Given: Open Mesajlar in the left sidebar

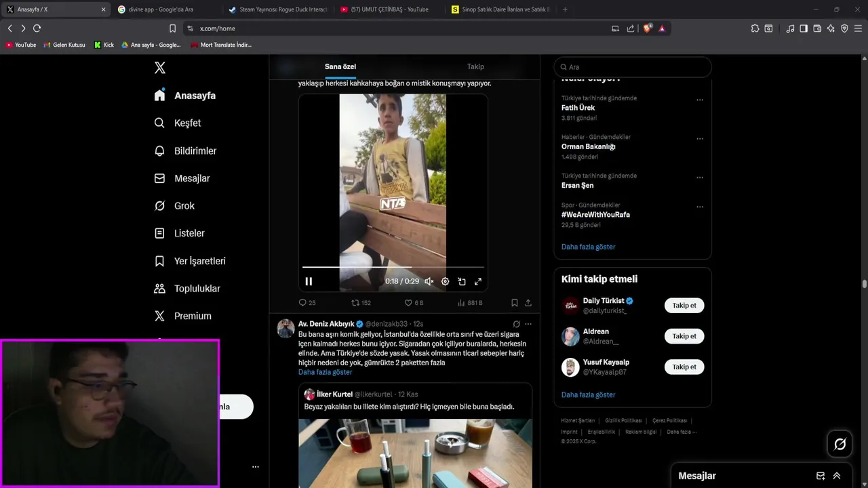Looking at the screenshot, I should pyautogui.click(x=182, y=178).
